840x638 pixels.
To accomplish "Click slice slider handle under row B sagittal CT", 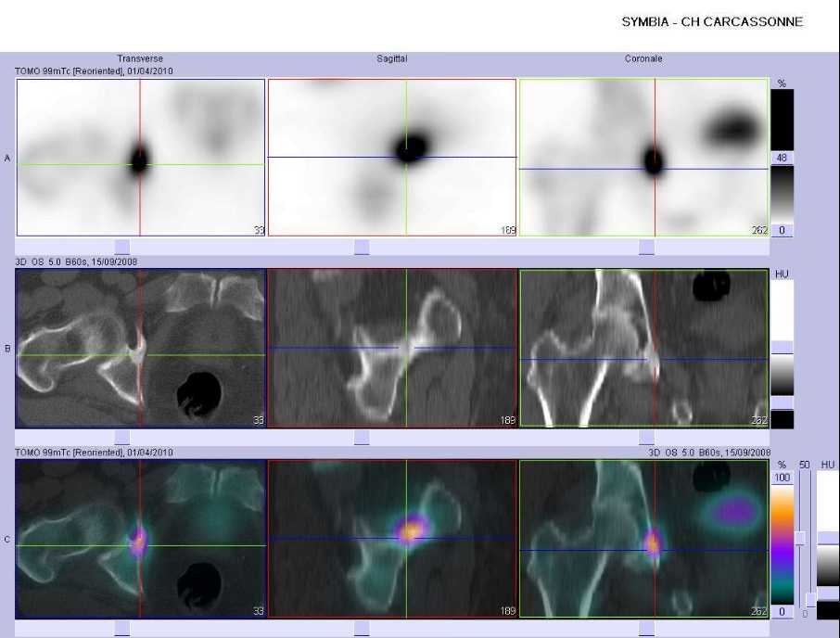I will 362,438.
